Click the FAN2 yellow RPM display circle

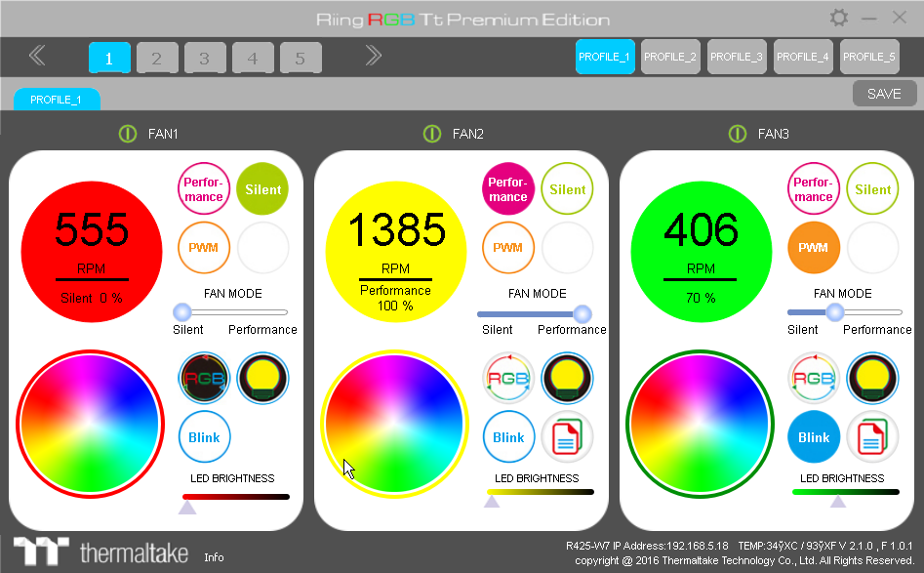(x=395, y=252)
